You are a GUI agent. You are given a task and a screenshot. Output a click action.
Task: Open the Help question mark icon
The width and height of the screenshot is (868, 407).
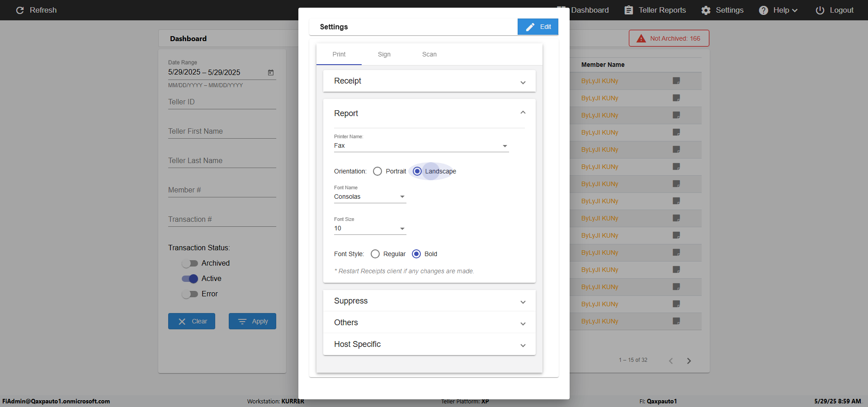pyautogui.click(x=763, y=10)
